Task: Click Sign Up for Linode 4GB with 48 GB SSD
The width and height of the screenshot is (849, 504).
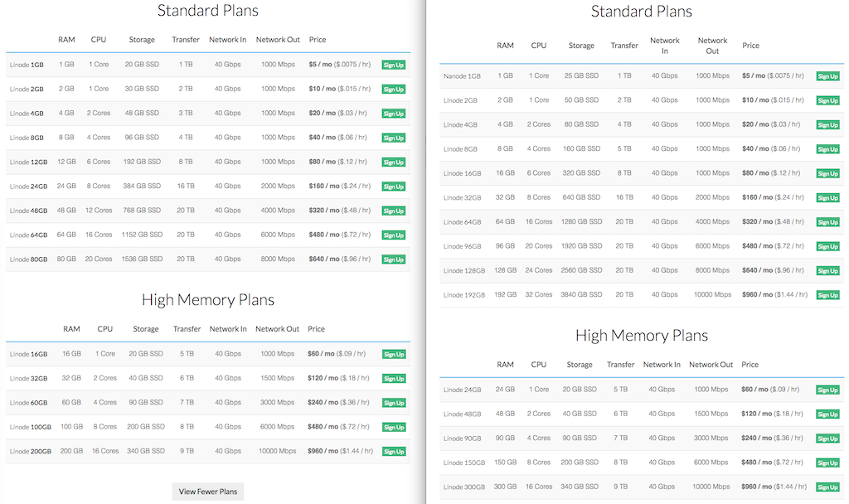Action: (394, 114)
